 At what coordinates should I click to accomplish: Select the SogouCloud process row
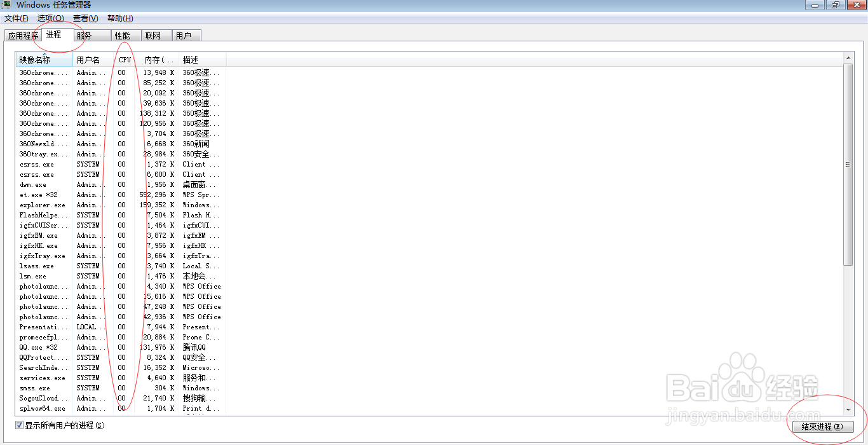point(121,398)
